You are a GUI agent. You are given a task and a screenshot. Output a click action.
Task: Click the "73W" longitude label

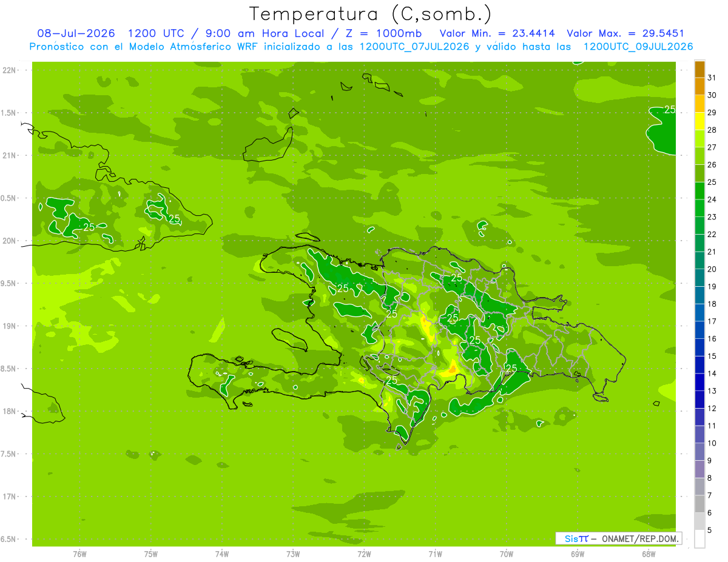coord(293,554)
